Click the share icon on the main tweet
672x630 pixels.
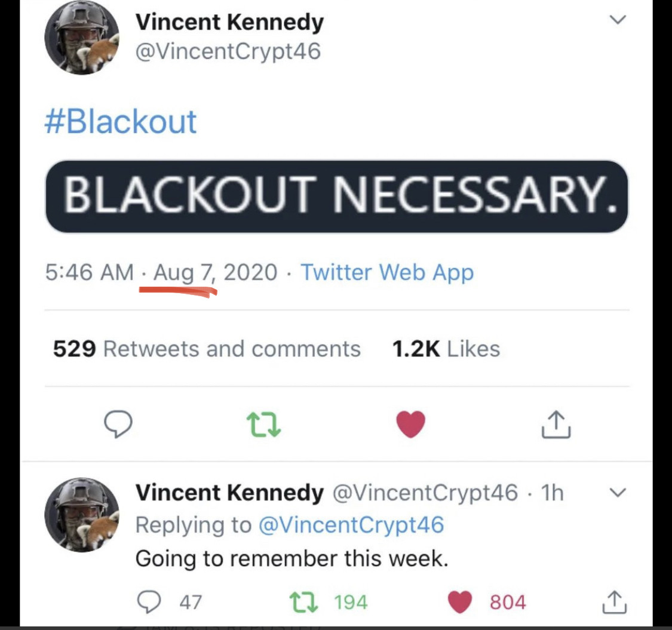(x=556, y=425)
